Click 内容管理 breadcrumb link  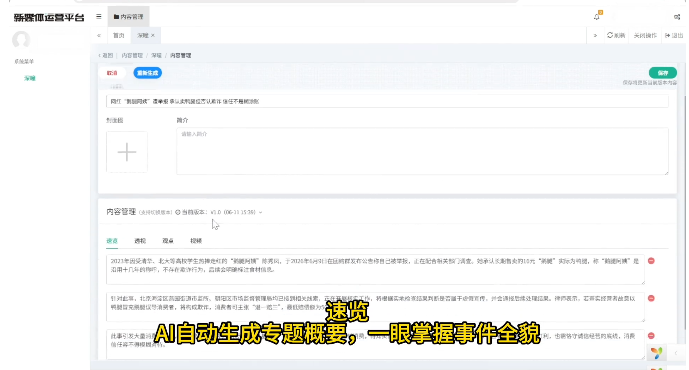pyautogui.click(x=132, y=56)
